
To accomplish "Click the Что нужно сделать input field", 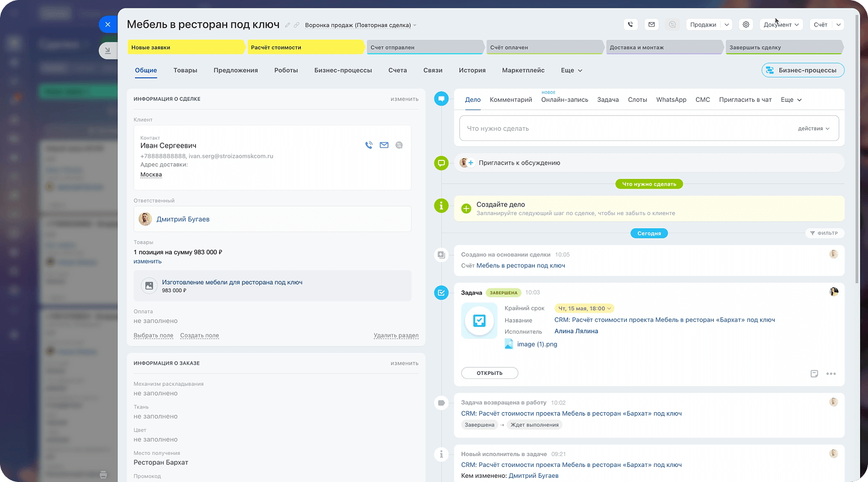I will coord(603,128).
